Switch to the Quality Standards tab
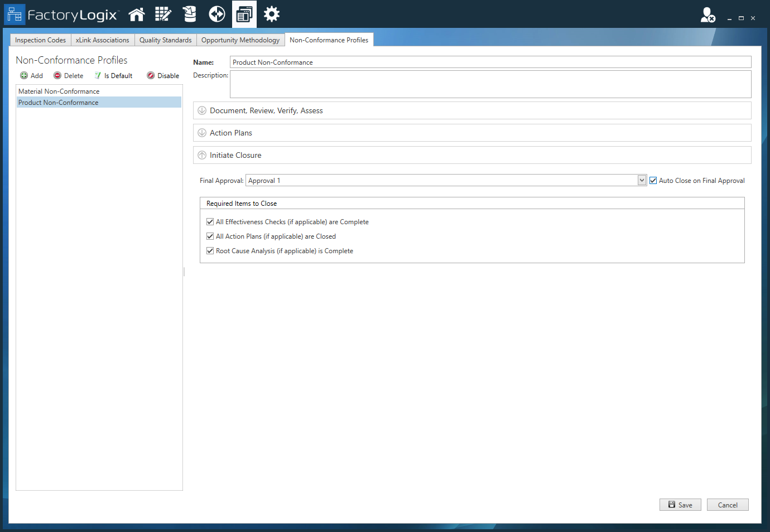The height and width of the screenshot is (532, 770). click(x=165, y=40)
